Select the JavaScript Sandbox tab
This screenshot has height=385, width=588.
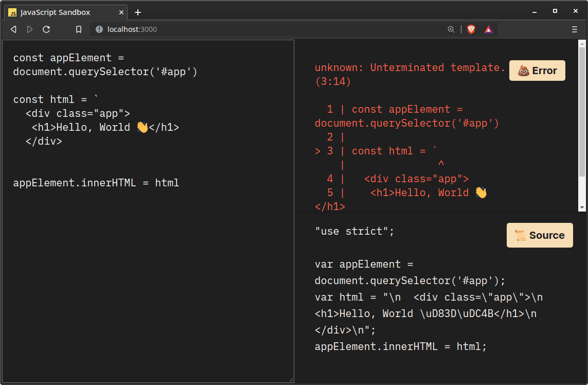point(62,12)
